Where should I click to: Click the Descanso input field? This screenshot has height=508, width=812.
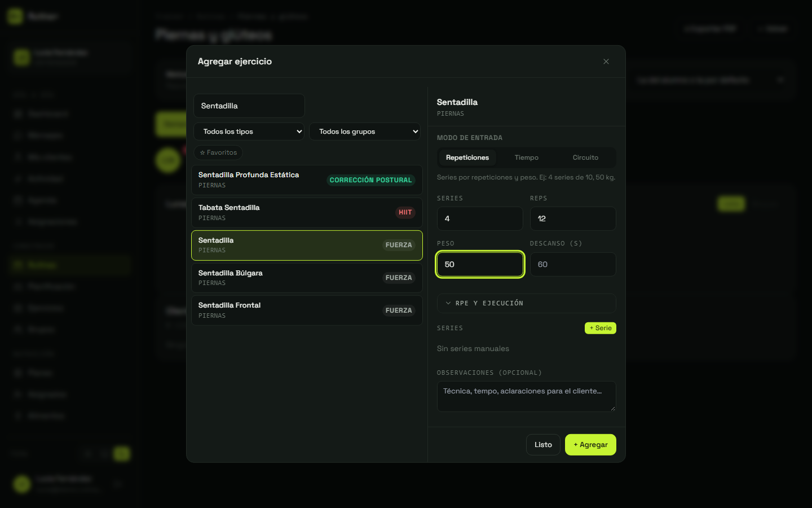(573, 264)
